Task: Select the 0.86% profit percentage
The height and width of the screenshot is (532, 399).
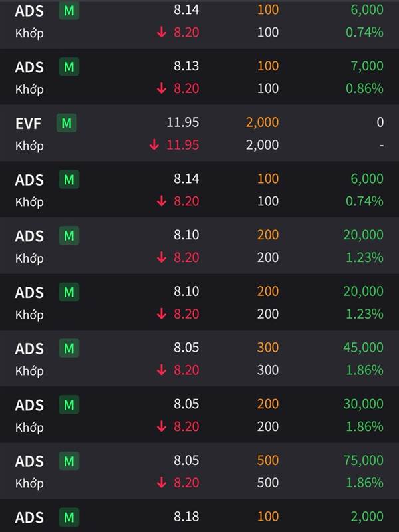Action: point(364,88)
